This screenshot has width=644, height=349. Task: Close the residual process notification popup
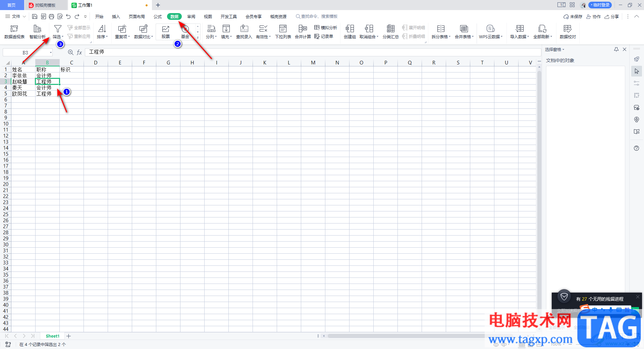click(x=638, y=297)
